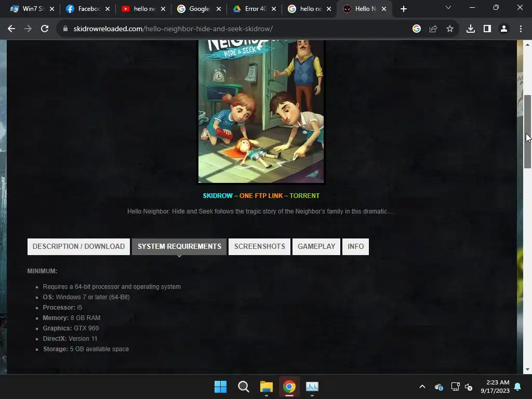
Task: Click the 'Memory: 8 GB RAM' line
Action: coord(72,318)
